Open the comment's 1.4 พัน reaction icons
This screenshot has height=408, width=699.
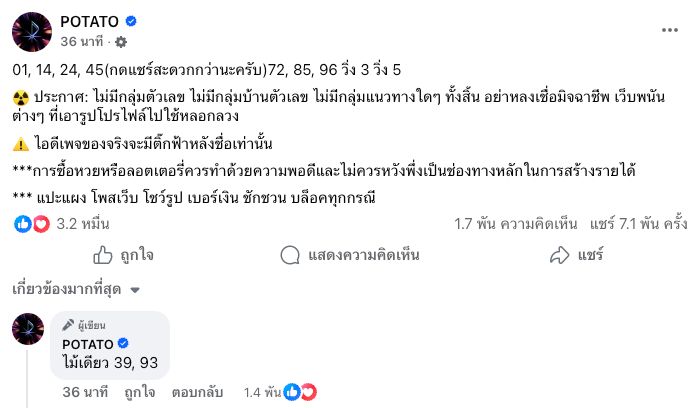tap(300, 391)
